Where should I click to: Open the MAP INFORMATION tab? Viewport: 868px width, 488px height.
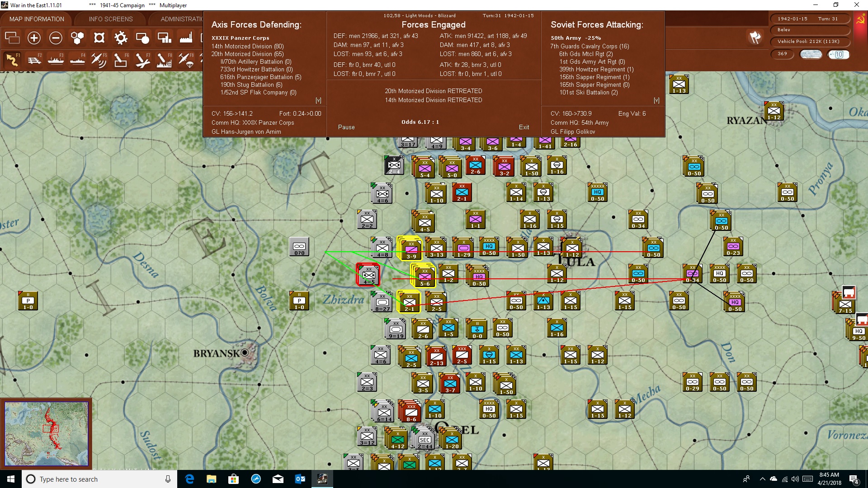37,19
